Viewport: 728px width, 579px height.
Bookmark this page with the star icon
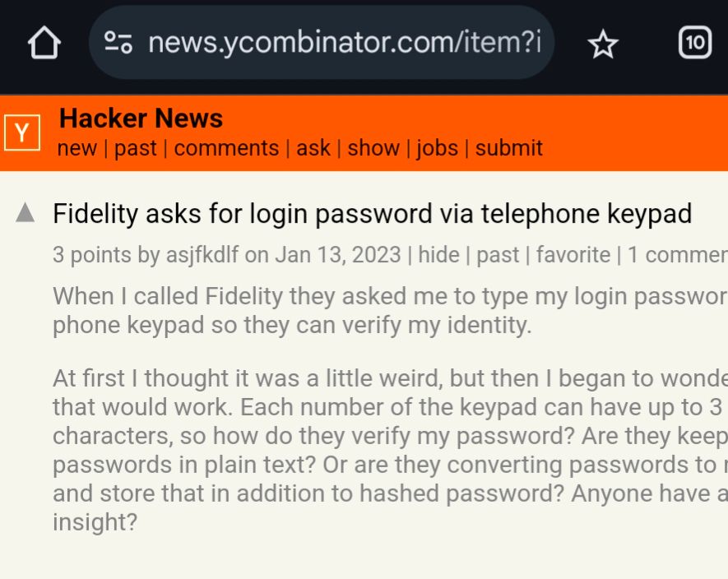click(603, 44)
